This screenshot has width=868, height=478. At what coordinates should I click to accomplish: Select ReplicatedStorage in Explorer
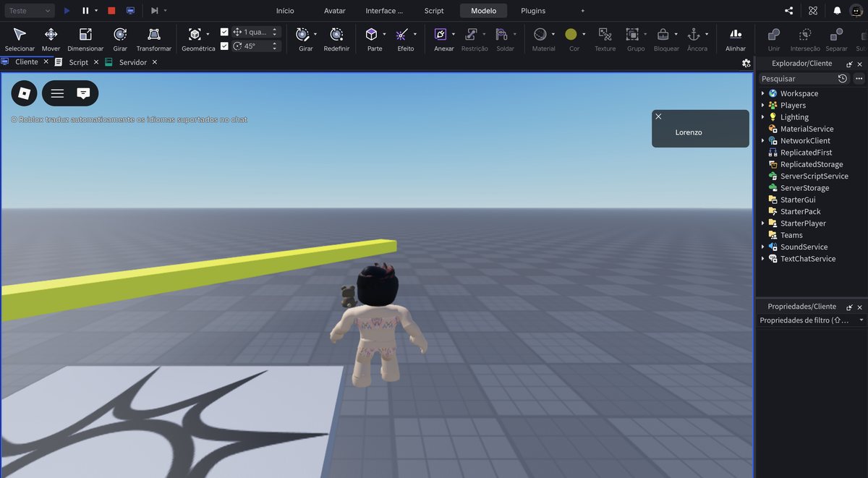click(x=811, y=164)
